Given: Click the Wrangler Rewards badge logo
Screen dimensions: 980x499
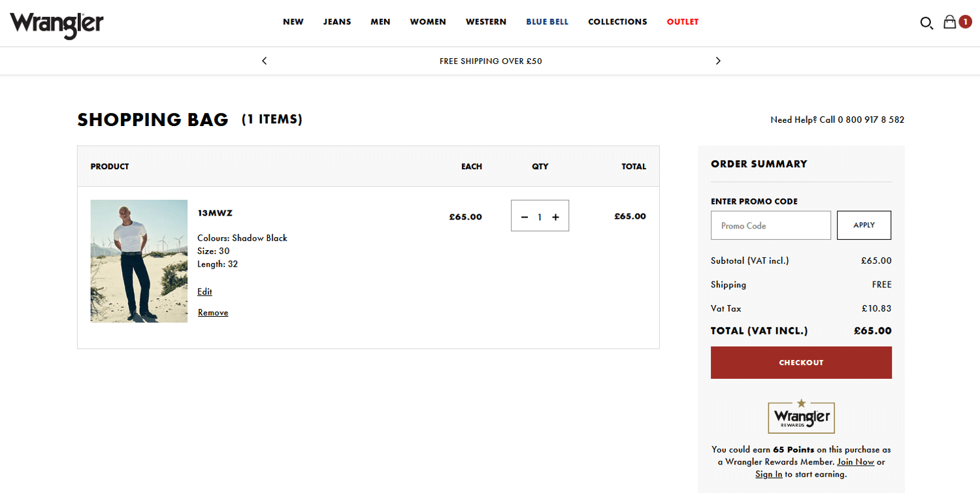Looking at the screenshot, I should [801, 416].
